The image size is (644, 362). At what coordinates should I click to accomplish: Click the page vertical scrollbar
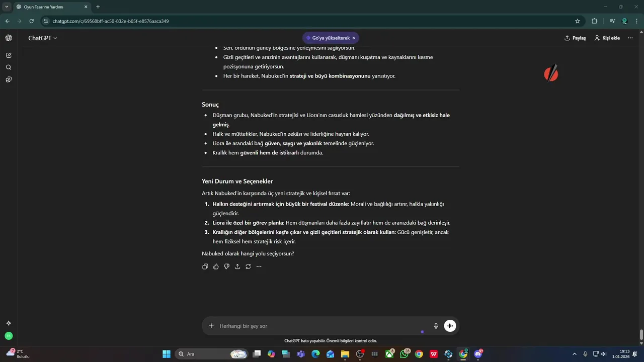(641, 335)
